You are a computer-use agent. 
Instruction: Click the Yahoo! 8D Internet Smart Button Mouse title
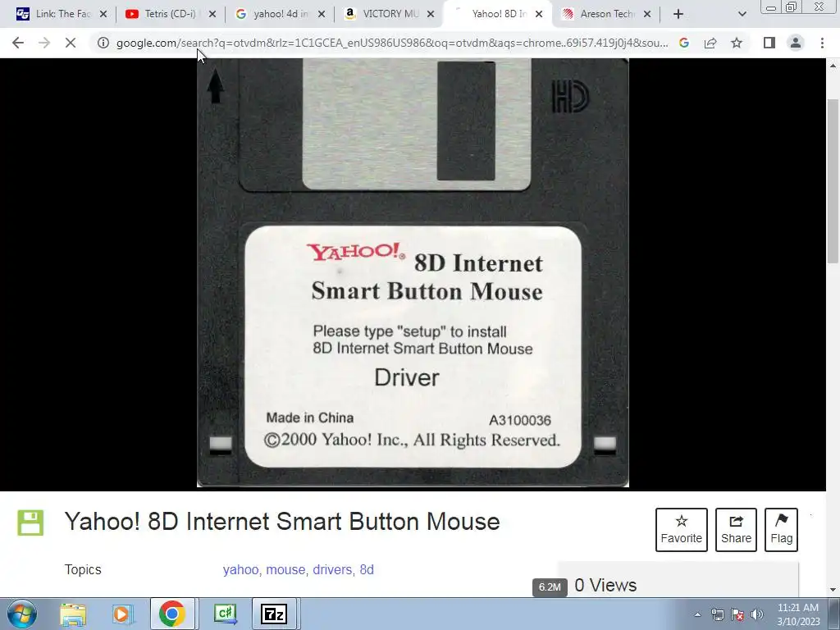(282, 522)
